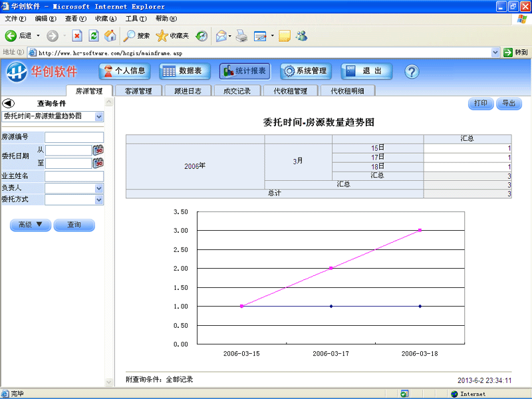The image size is (532, 399).
Task: Open the 系统管理 section
Action: click(x=306, y=71)
